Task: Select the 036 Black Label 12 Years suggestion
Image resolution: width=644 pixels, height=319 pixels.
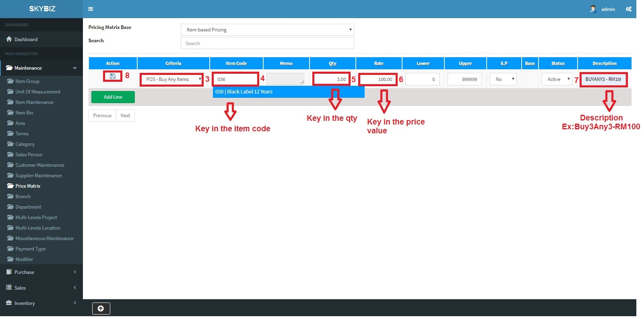Action: 288,92
